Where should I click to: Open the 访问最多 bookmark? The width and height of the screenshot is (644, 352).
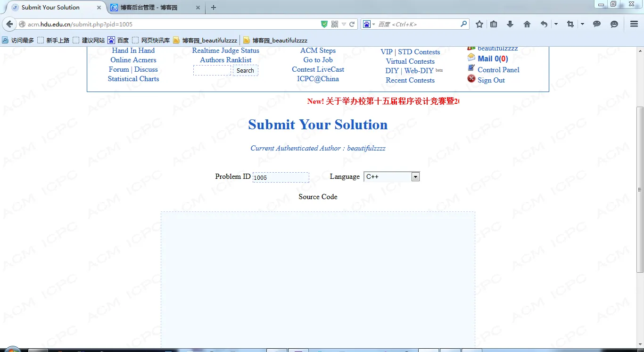pos(18,41)
